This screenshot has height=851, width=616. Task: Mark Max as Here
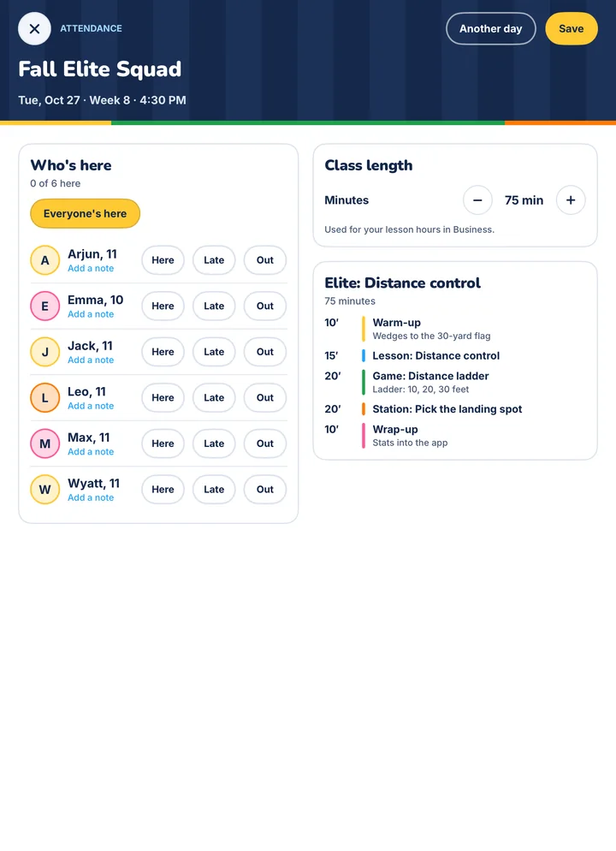point(163,444)
